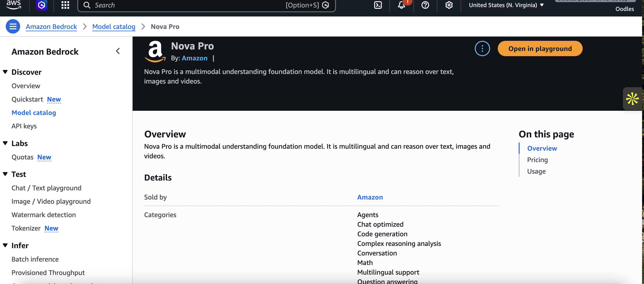Viewport: 644px width, 284px height.
Task: Open Chat / Text playground
Action: (47, 188)
